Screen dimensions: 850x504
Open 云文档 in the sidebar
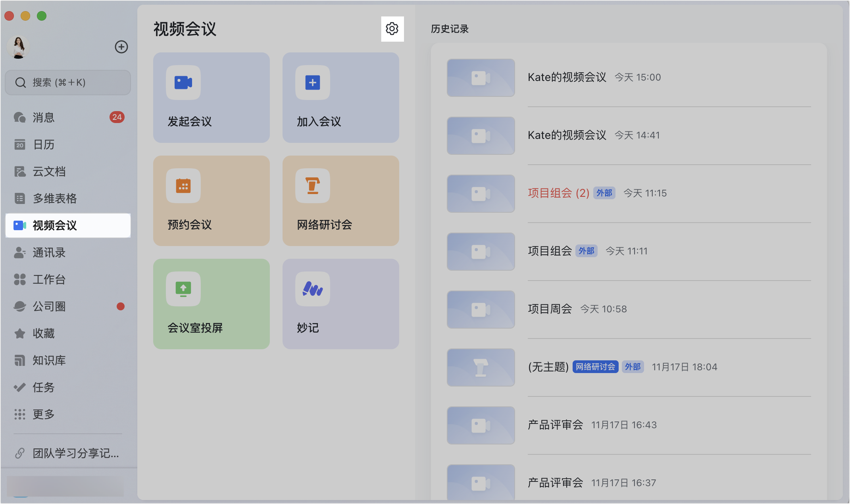tap(68, 171)
